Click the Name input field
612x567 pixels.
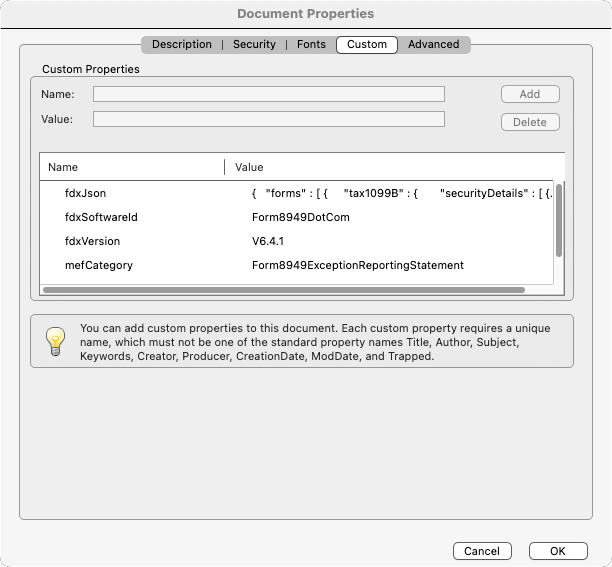click(x=268, y=94)
